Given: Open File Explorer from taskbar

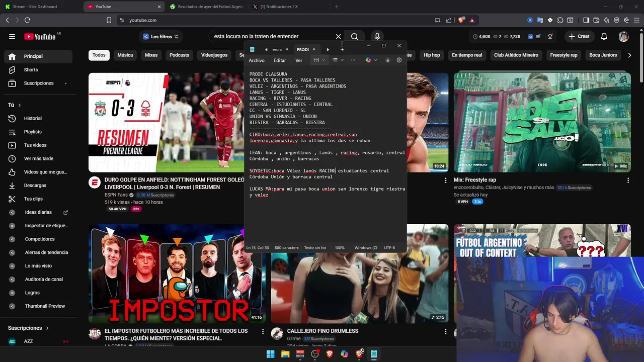Looking at the screenshot, I should [x=285, y=354].
